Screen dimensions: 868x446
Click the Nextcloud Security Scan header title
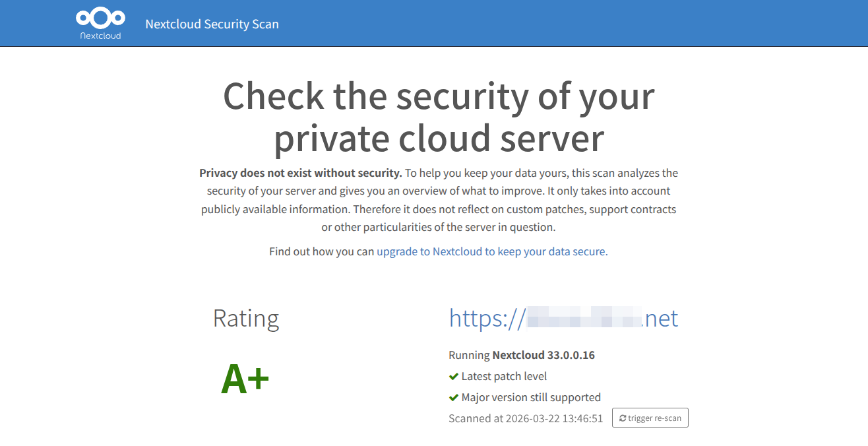212,24
